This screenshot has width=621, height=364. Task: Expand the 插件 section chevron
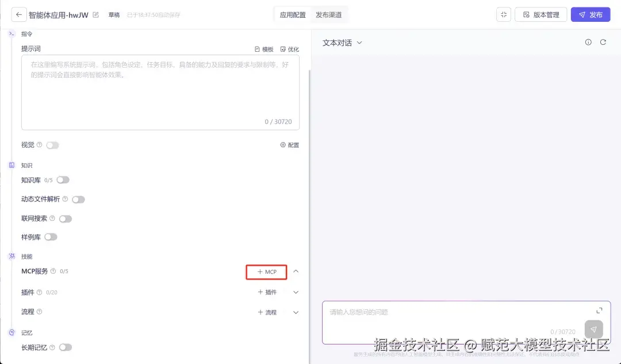[x=296, y=292]
